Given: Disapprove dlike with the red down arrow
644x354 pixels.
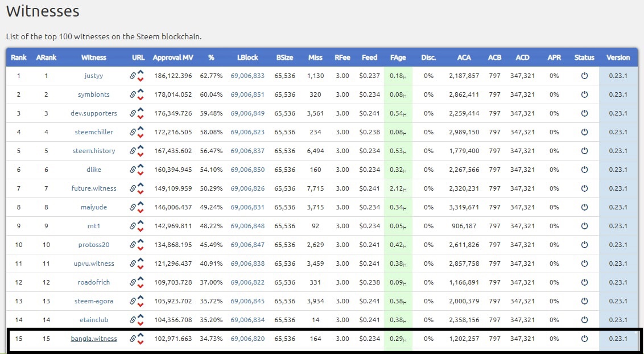Looking at the screenshot, I should pyautogui.click(x=141, y=174).
